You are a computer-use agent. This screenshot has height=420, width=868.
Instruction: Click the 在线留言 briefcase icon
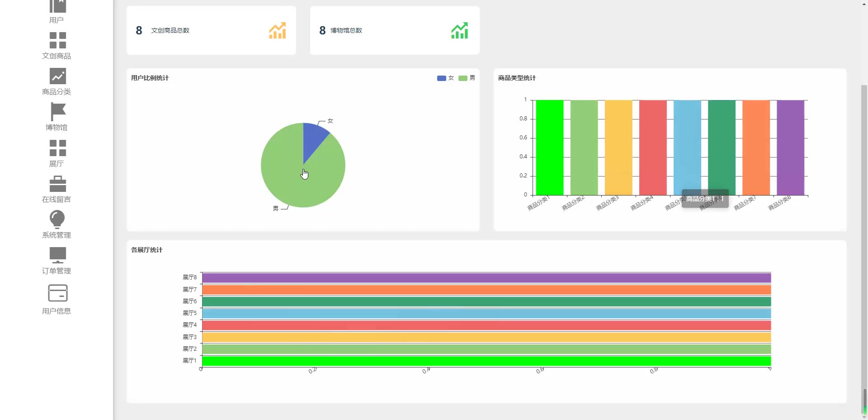point(57,184)
